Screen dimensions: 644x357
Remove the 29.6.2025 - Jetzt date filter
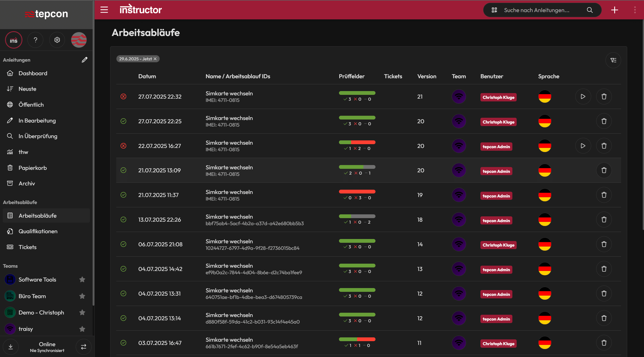click(x=155, y=59)
